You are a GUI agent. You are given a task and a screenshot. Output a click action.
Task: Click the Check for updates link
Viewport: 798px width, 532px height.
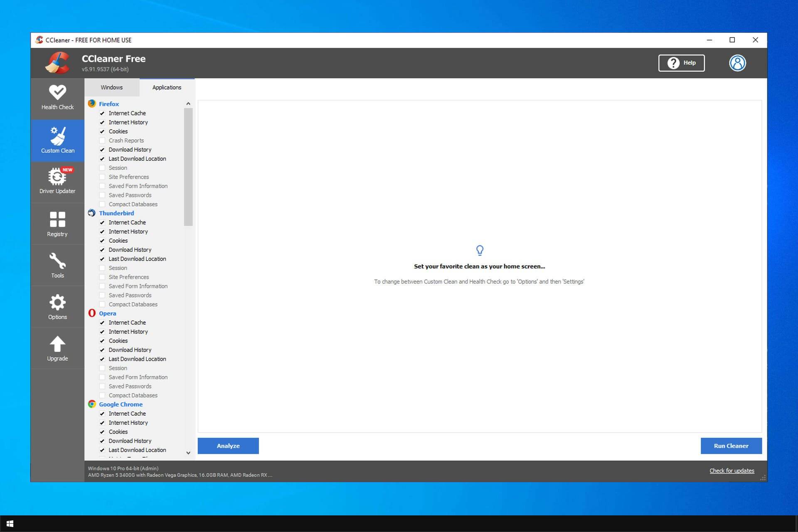(x=731, y=470)
